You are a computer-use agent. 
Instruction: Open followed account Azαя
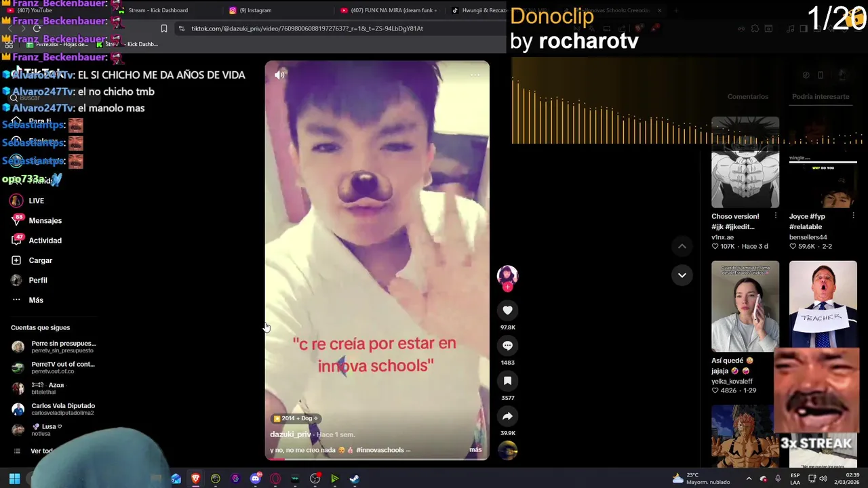(x=39, y=388)
